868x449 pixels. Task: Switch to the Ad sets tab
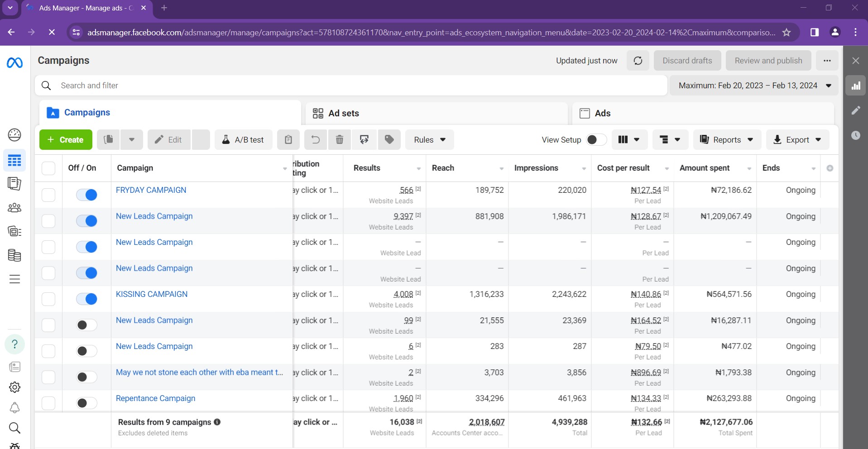coord(343,113)
